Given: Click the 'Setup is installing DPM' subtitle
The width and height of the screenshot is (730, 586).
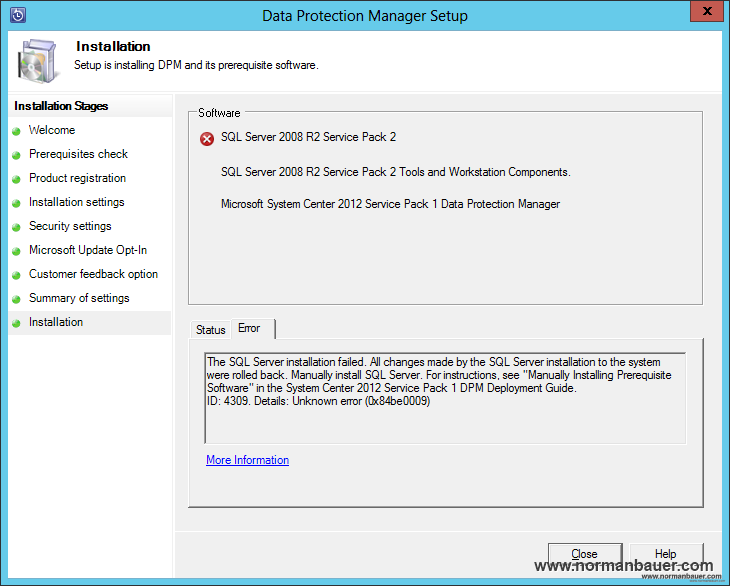Looking at the screenshot, I should coord(196,65).
